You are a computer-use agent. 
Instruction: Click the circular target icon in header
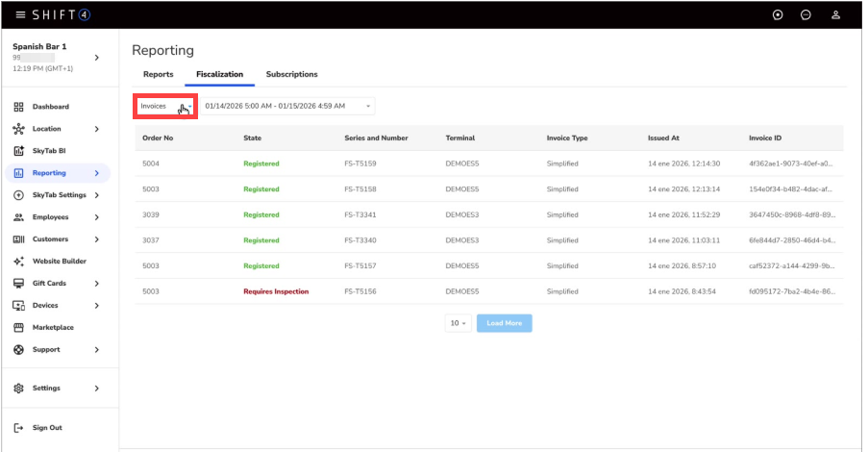coord(778,14)
